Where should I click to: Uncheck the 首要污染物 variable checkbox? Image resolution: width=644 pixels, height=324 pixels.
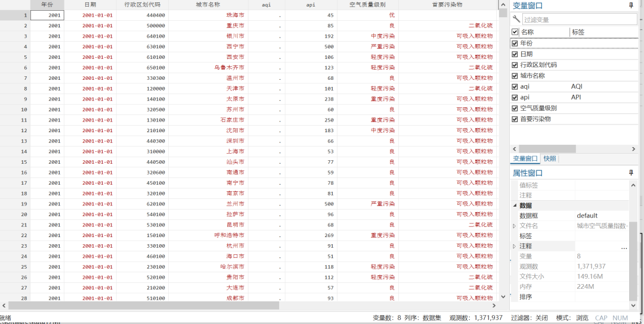pyautogui.click(x=515, y=119)
